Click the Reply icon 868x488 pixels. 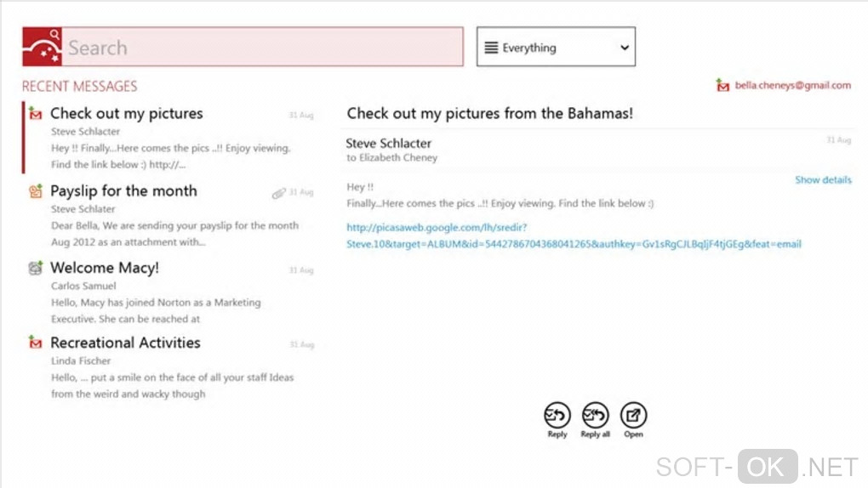point(557,416)
